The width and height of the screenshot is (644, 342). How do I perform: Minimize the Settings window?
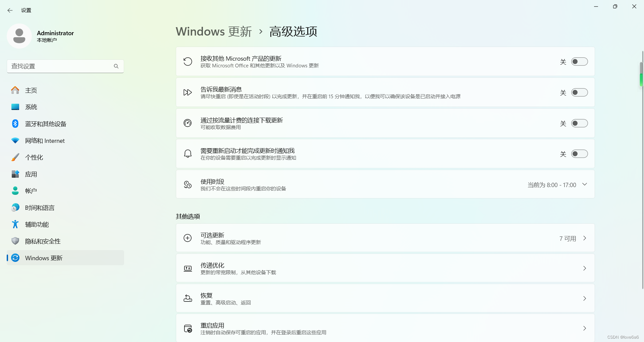[596, 6]
